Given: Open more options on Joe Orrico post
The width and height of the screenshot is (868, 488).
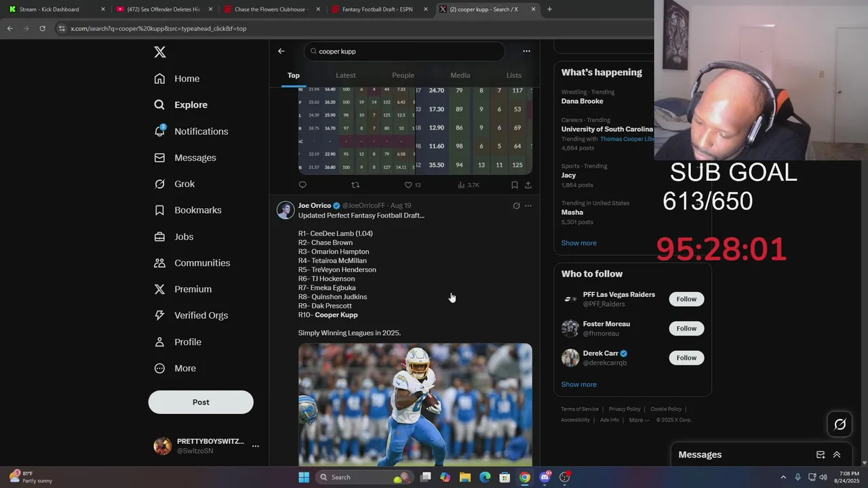Looking at the screenshot, I should click(x=528, y=206).
